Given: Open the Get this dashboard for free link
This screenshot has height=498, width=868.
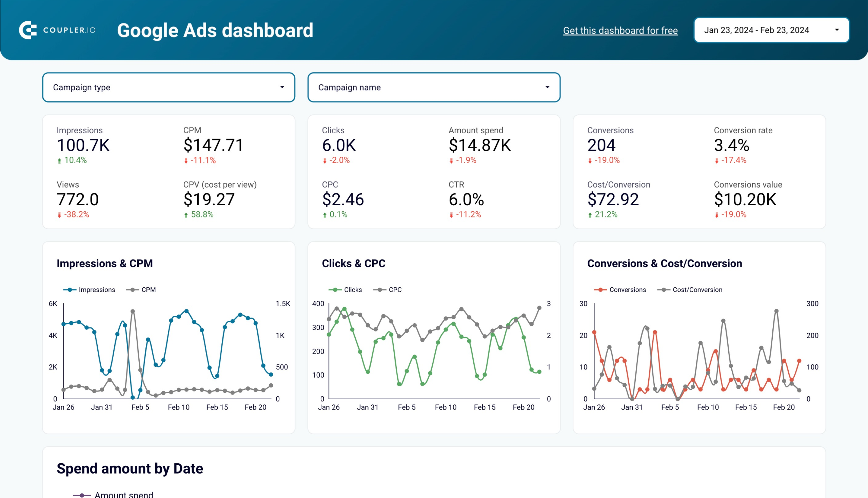Looking at the screenshot, I should [620, 31].
